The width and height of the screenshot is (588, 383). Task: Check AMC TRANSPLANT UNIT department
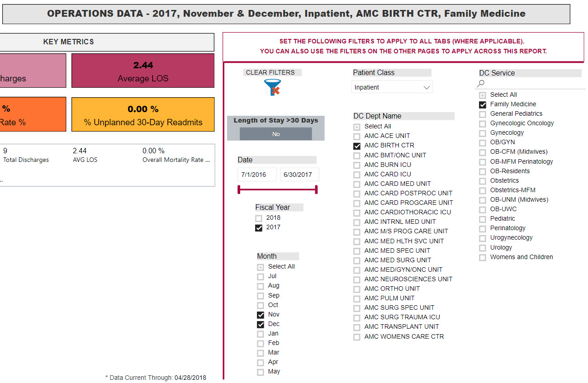tap(357, 327)
